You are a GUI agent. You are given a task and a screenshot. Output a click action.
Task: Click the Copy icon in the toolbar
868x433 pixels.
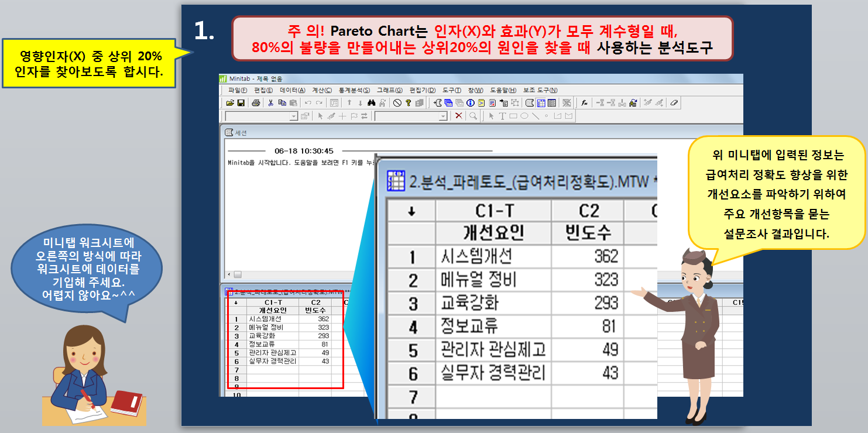(282, 102)
